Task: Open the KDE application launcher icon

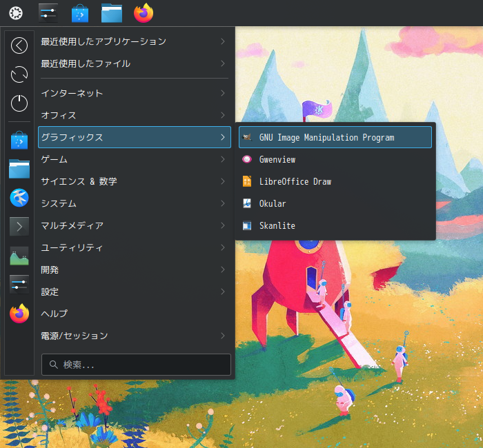Action: coord(16,13)
